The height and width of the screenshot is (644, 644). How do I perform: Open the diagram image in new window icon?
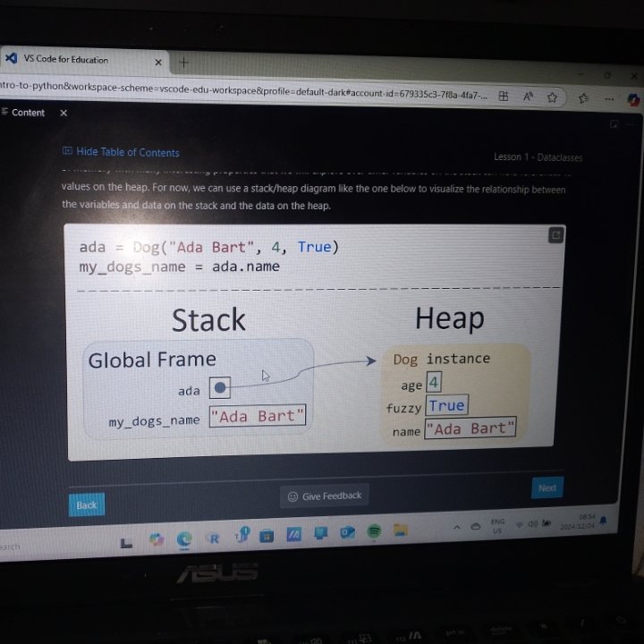(555, 235)
